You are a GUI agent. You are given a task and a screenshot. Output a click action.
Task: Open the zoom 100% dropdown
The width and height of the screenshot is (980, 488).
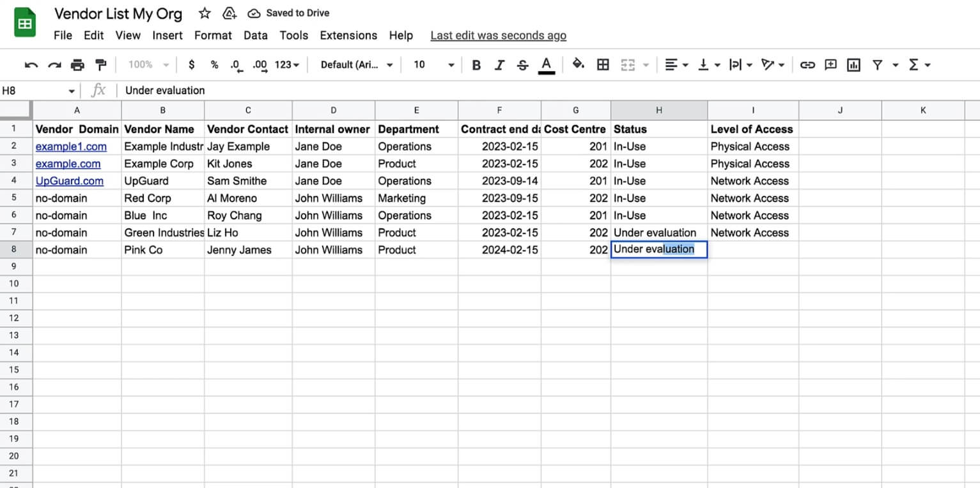148,65
